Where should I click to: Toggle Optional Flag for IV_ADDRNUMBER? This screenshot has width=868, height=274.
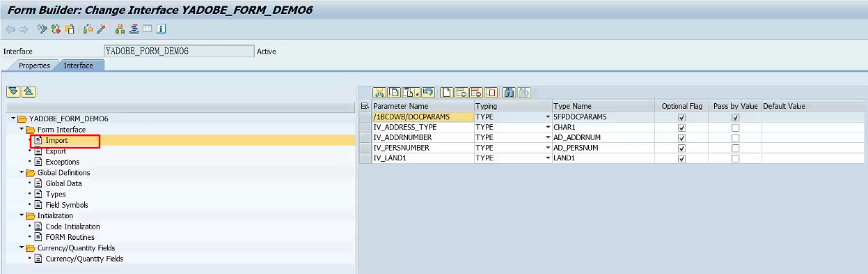coord(681,138)
